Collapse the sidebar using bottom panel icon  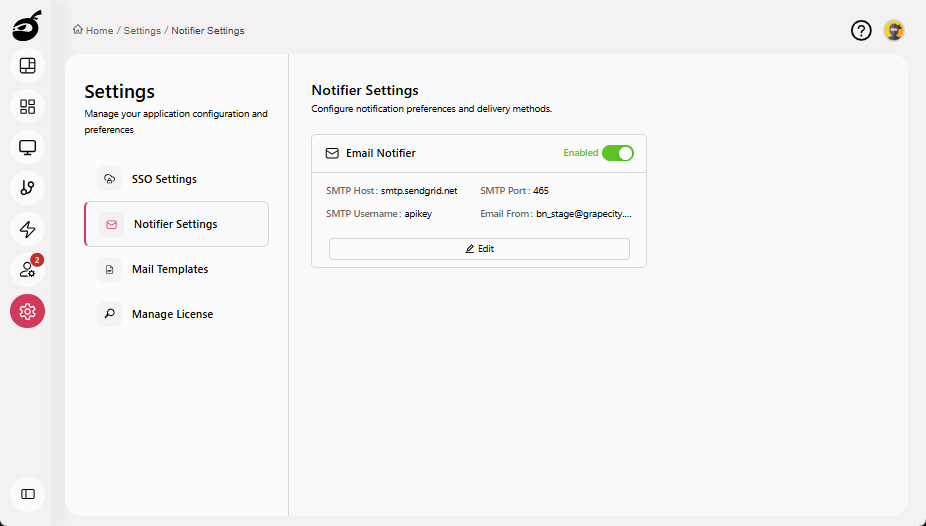28,494
